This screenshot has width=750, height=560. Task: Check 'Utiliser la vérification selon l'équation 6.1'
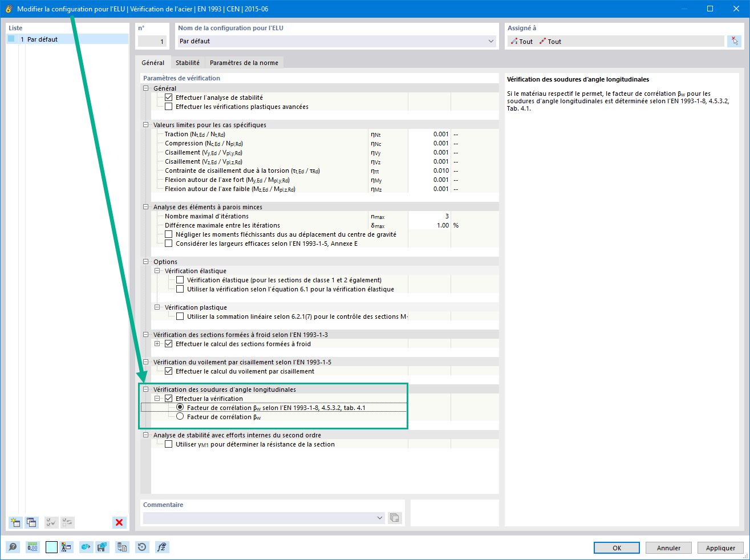tap(180, 289)
